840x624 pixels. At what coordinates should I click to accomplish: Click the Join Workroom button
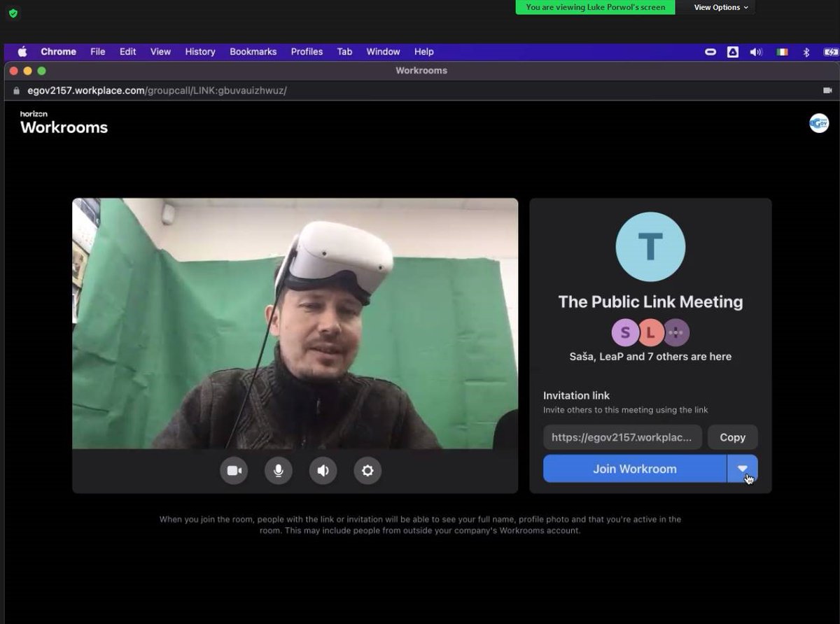coord(635,469)
